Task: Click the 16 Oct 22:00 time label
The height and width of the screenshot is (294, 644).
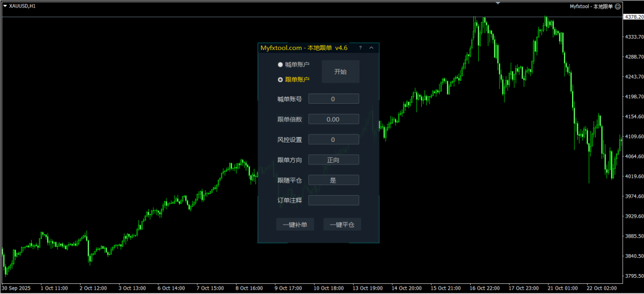Action: coord(484,288)
